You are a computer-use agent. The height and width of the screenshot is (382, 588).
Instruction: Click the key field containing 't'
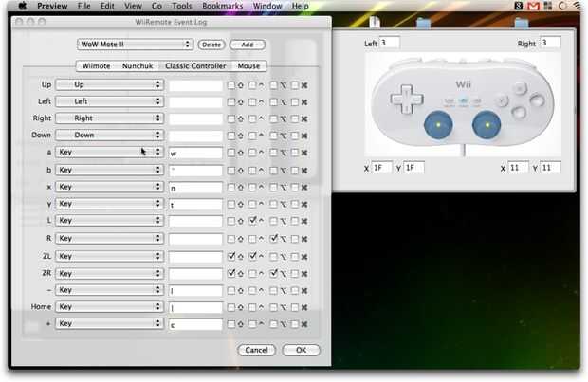pyautogui.click(x=195, y=205)
